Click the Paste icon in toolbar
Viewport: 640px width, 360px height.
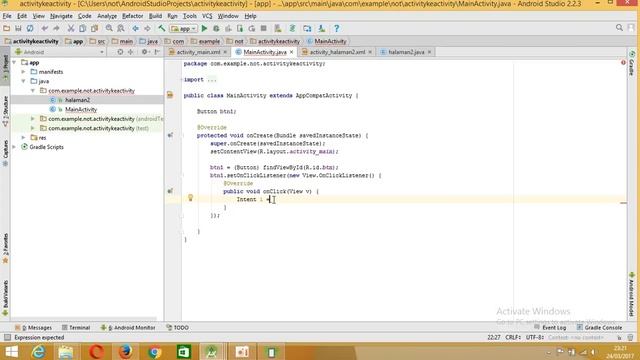[94, 29]
